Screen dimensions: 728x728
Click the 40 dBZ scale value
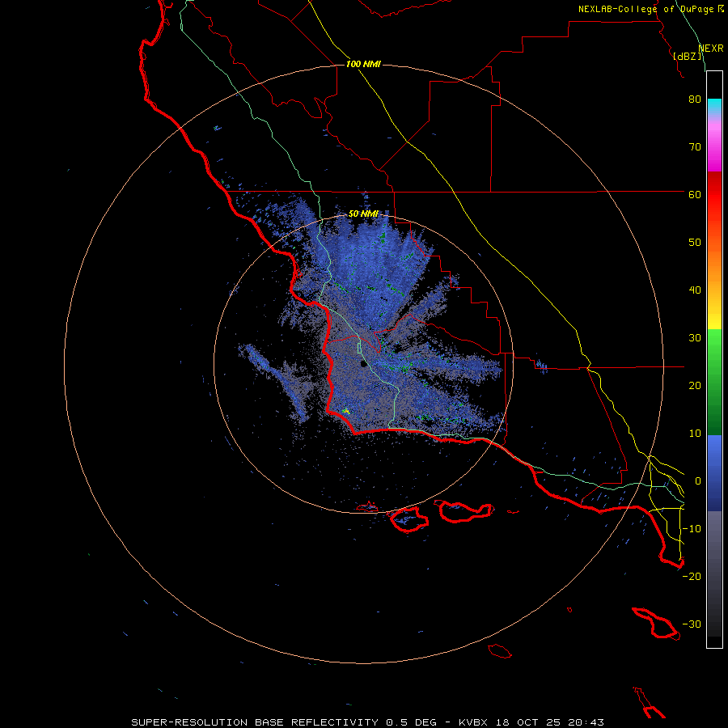[x=695, y=290]
